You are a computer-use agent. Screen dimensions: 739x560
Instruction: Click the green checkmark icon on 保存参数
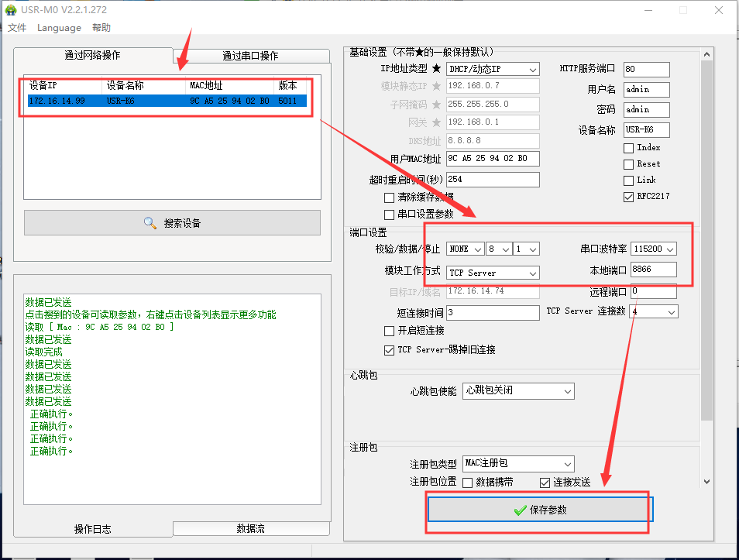[x=520, y=510]
